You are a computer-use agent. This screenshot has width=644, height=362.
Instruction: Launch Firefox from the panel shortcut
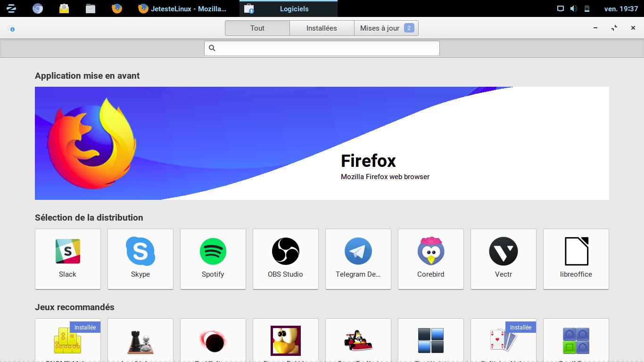[x=117, y=8]
